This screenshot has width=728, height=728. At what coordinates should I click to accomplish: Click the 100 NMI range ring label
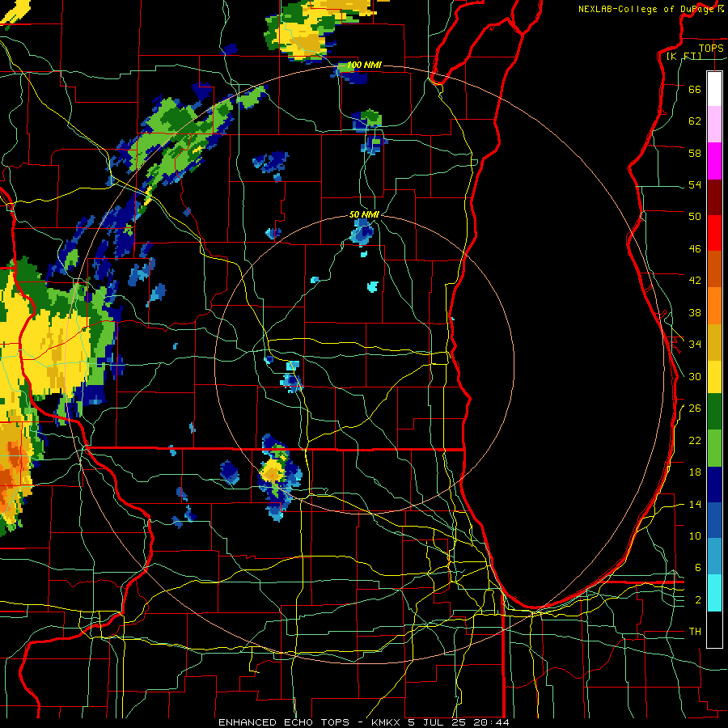pos(365,65)
